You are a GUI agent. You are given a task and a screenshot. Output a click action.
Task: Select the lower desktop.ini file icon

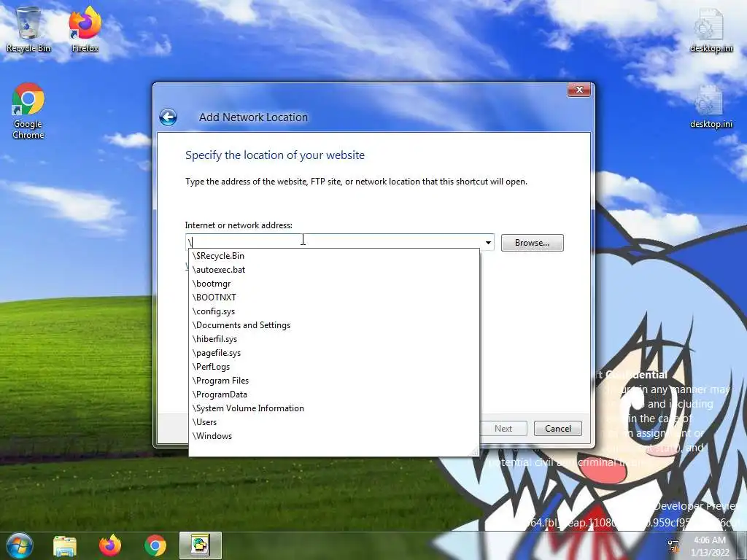tap(711, 106)
